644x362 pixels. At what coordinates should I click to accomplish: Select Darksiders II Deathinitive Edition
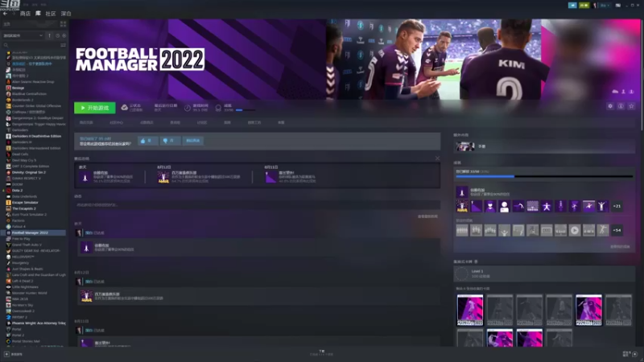pos(35,136)
